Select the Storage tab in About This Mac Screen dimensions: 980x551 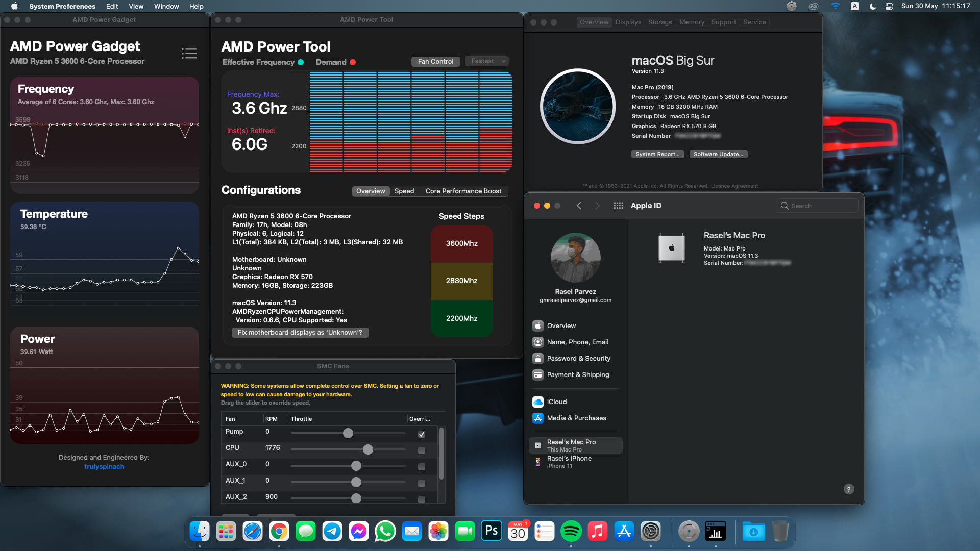tap(660, 22)
